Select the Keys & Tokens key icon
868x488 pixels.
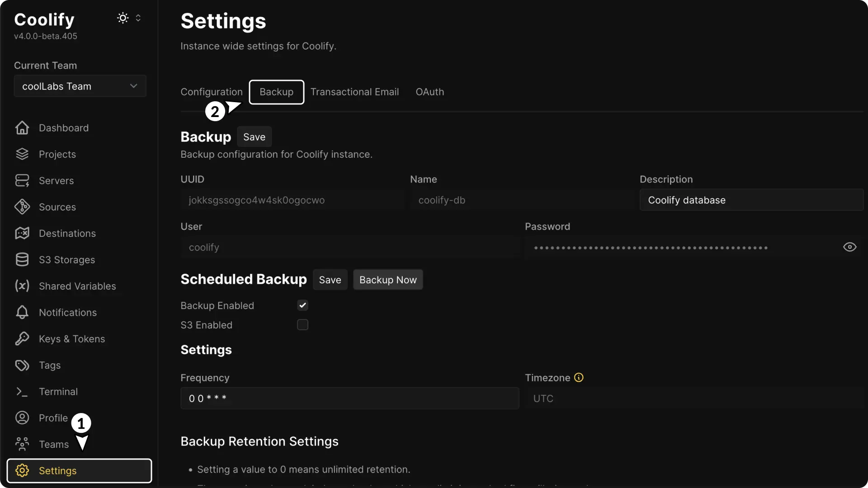click(21, 339)
